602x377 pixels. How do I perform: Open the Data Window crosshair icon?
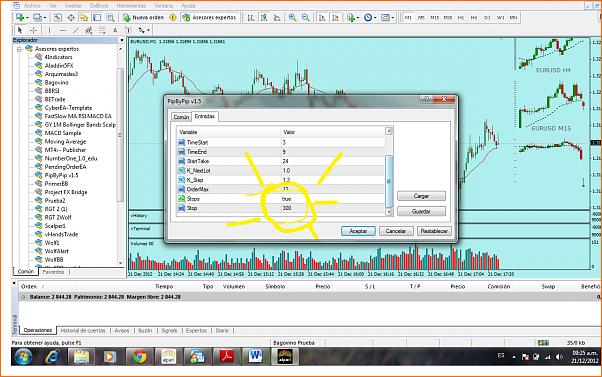(71, 17)
